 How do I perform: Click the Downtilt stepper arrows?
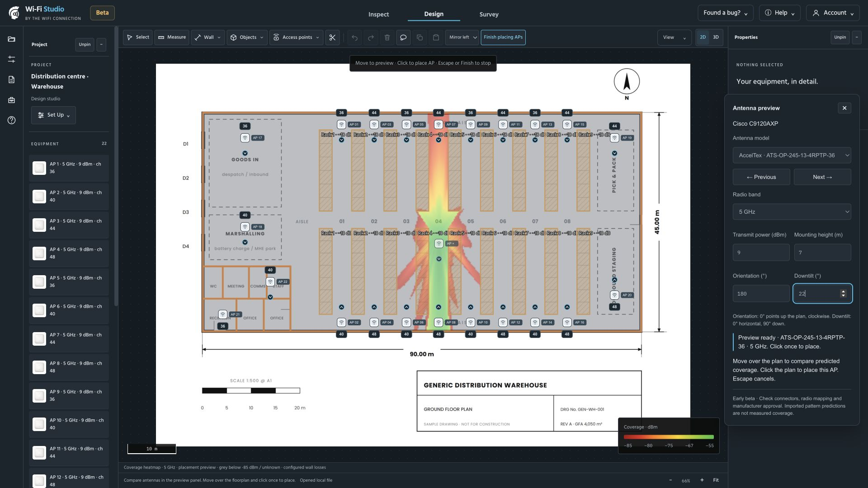pyautogui.click(x=843, y=294)
